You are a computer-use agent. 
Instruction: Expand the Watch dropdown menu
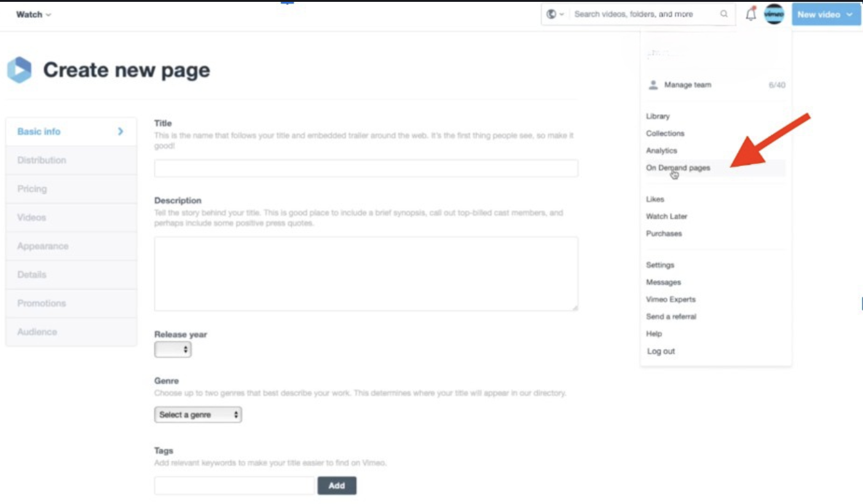pos(33,15)
